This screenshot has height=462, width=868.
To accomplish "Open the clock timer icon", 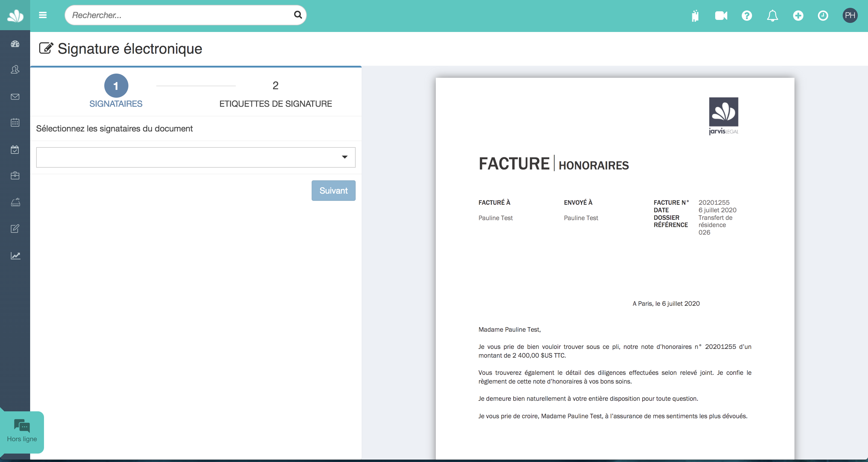I will (x=823, y=15).
